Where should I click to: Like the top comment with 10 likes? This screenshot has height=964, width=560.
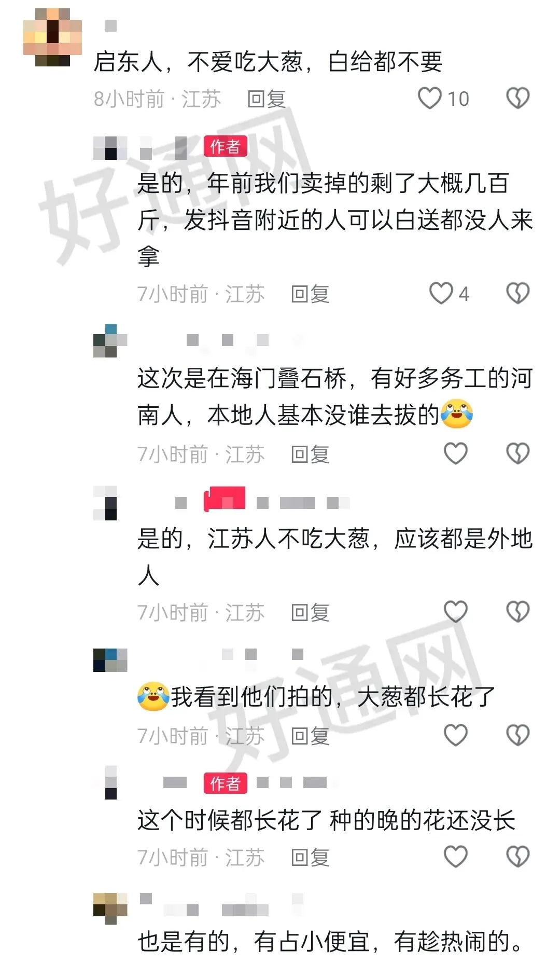430,99
